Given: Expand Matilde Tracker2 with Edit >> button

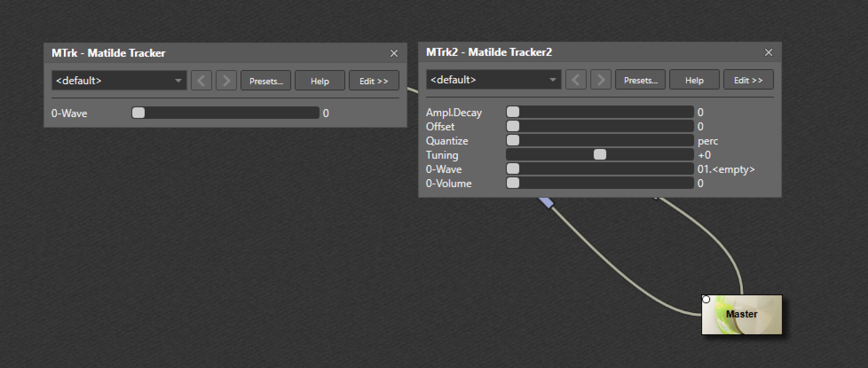Looking at the screenshot, I should pos(748,80).
